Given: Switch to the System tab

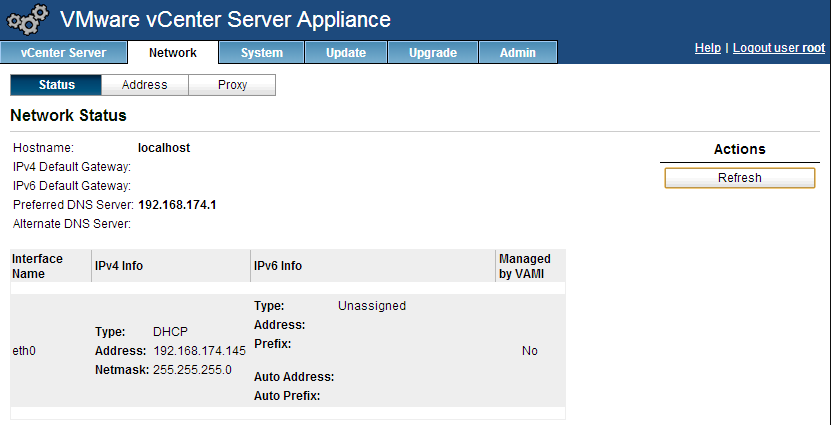Looking at the screenshot, I should tap(262, 52).
